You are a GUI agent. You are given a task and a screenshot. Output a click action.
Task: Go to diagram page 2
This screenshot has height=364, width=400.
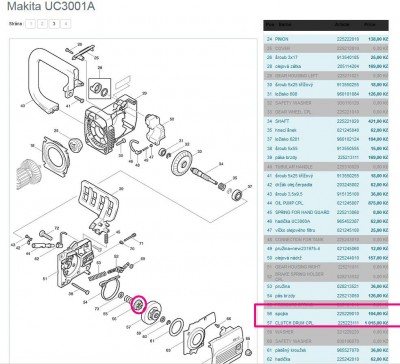tap(42, 24)
